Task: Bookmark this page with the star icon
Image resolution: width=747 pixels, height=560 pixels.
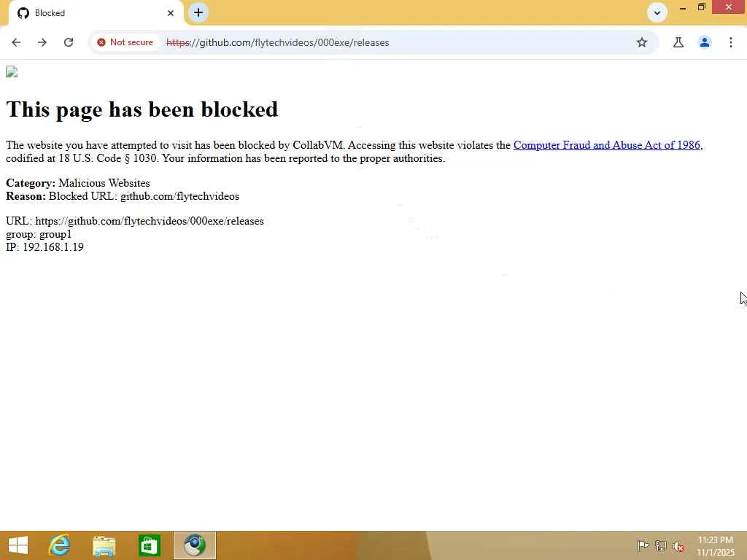Action: point(642,42)
